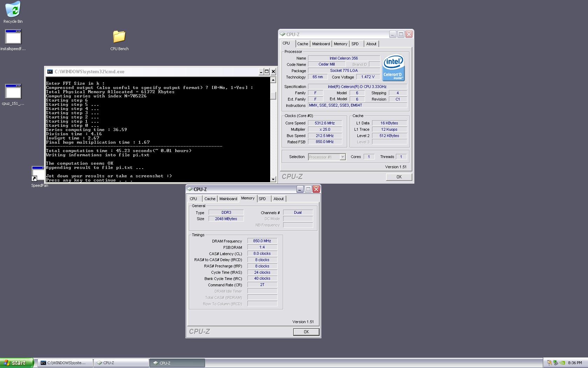The image size is (588, 368).
Task: Click cmd window scroll down arrow
Action: [x=273, y=179]
